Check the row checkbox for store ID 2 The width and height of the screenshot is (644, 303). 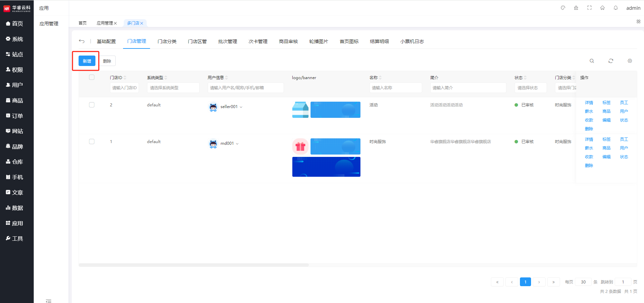pos(92,105)
